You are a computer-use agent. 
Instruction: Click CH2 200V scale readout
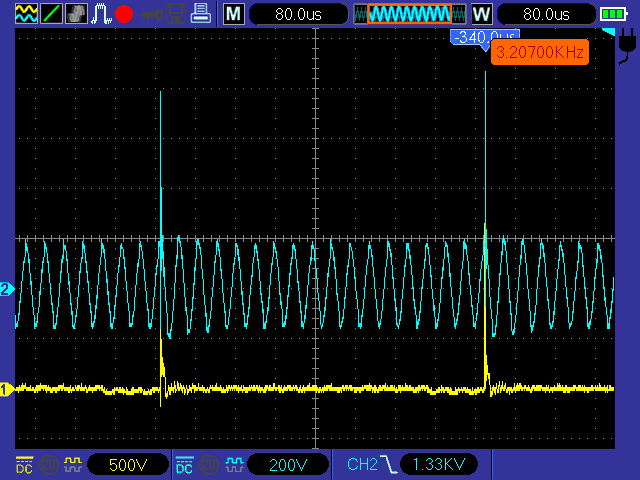(x=288, y=464)
